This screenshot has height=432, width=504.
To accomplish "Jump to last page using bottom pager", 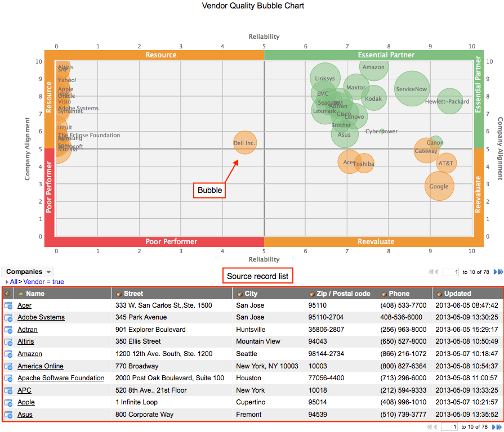I will point(499,427).
